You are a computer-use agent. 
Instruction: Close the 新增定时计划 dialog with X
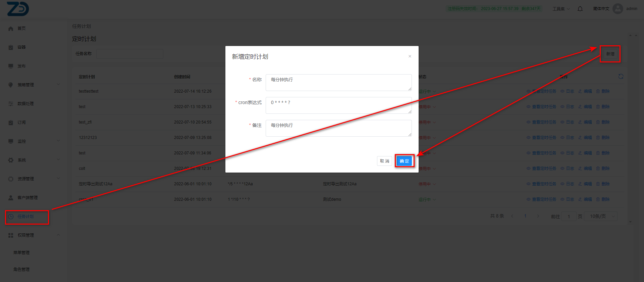410,56
